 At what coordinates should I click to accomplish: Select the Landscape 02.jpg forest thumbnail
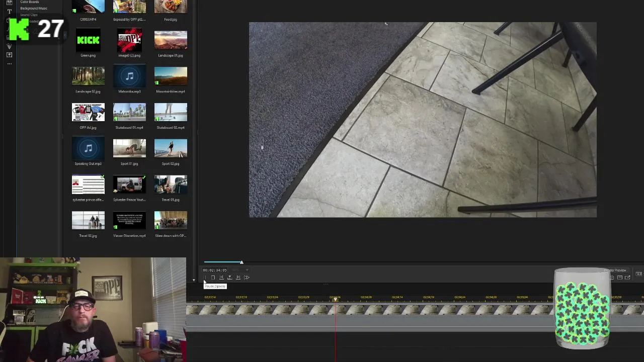click(88, 76)
